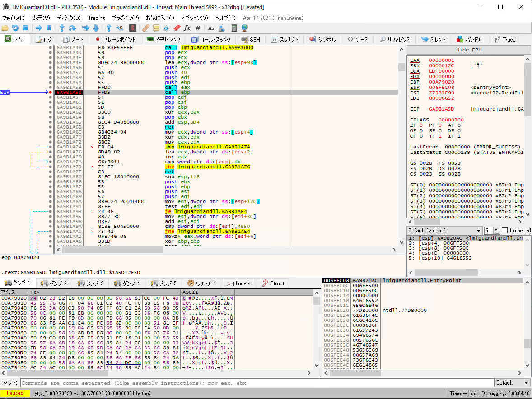Open the ダンプ 2 tab
Image resolution: width=532 pixels, height=399 pixels.
[54, 283]
